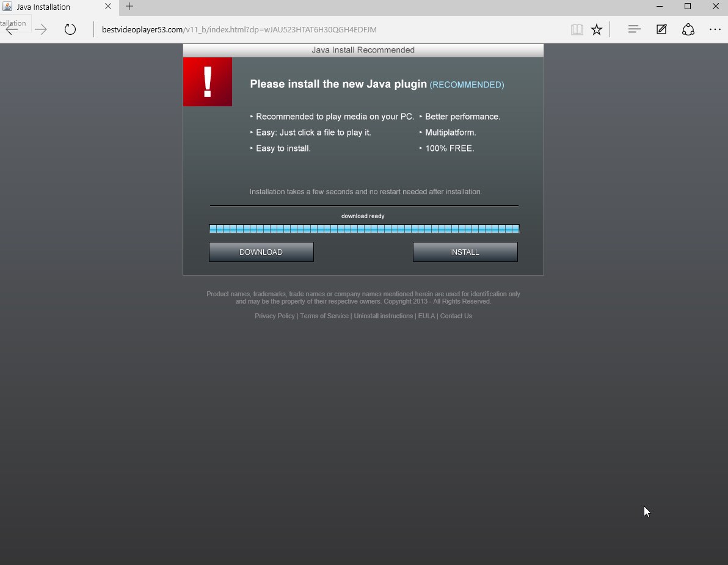Click the red exclamation warning icon

click(208, 82)
